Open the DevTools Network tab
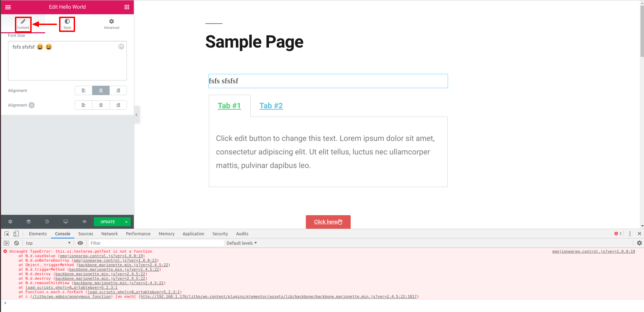644x312 pixels. tap(109, 234)
